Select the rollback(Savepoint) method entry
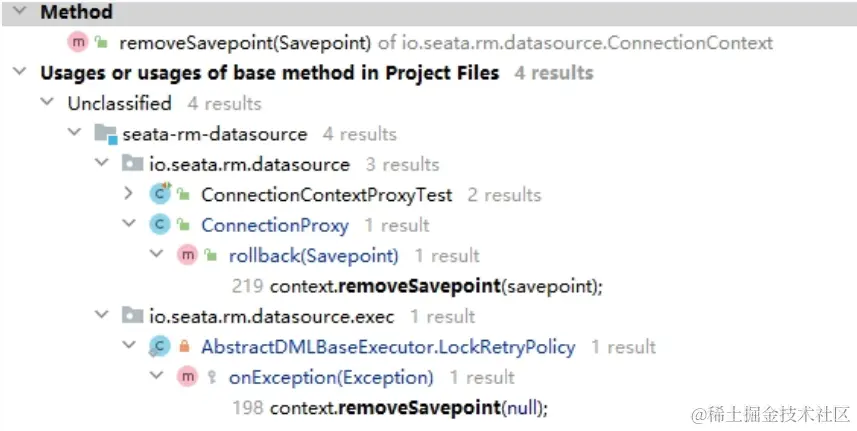This screenshot has height=431, width=857. (x=314, y=256)
